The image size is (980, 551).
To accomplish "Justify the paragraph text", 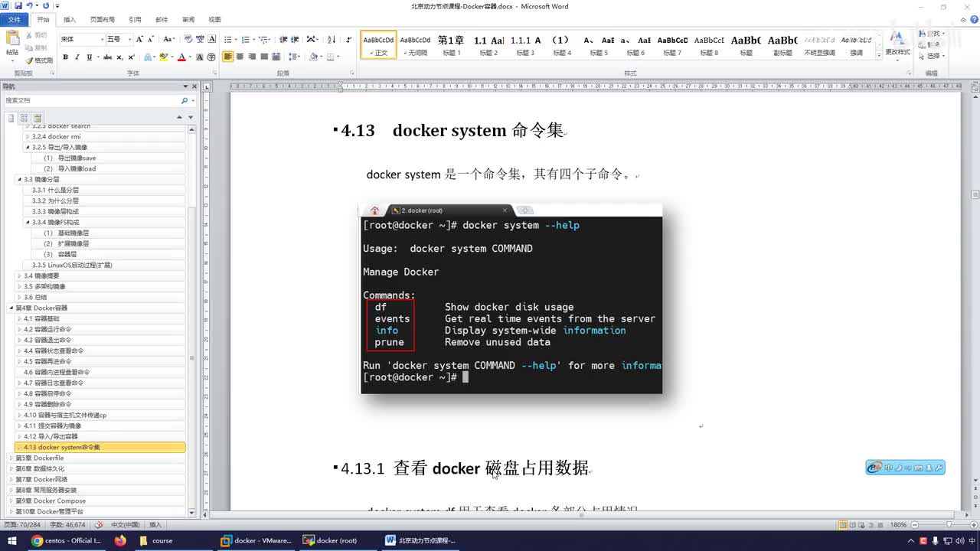I will [264, 57].
